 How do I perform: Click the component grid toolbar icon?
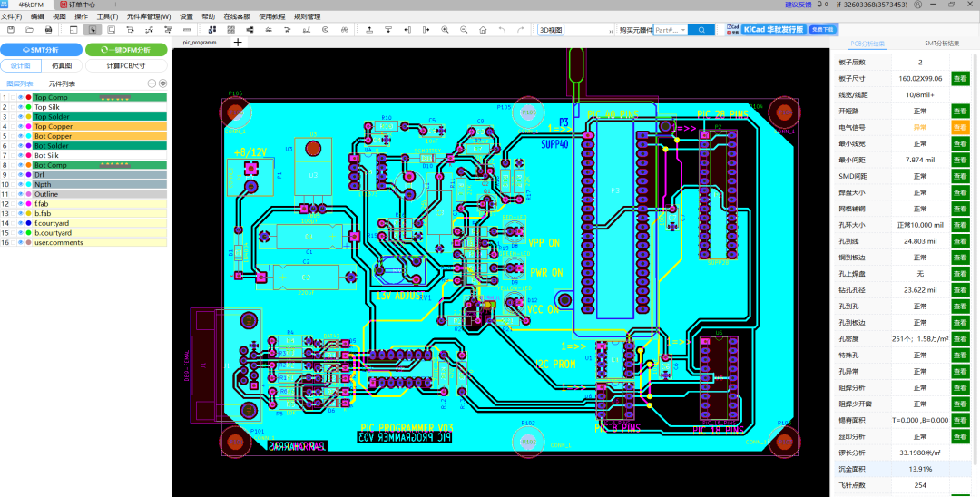point(230,29)
